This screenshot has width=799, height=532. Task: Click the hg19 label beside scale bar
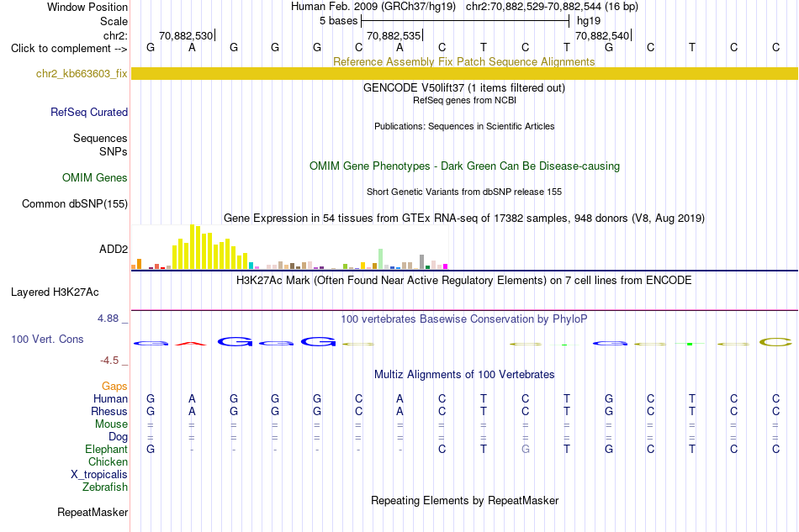(589, 21)
